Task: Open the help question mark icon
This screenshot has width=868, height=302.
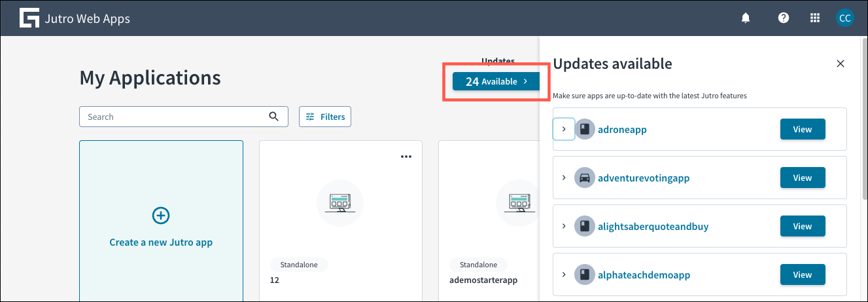Action: (783, 18)
